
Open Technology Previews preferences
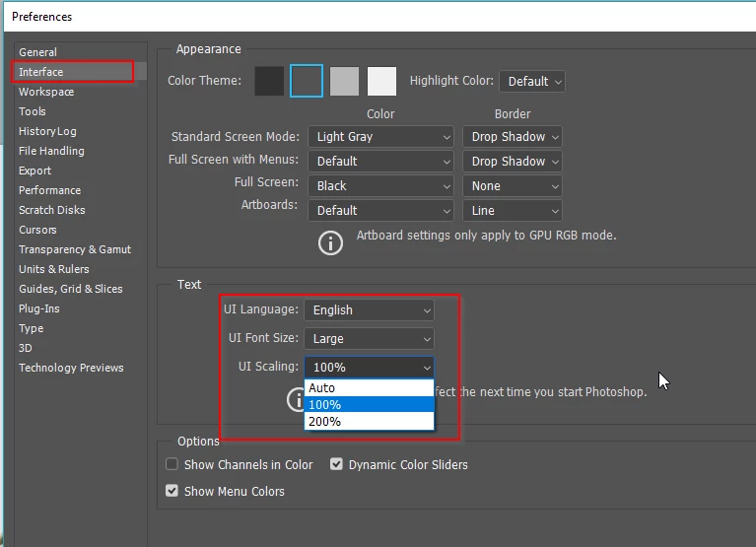click(71, 369)
